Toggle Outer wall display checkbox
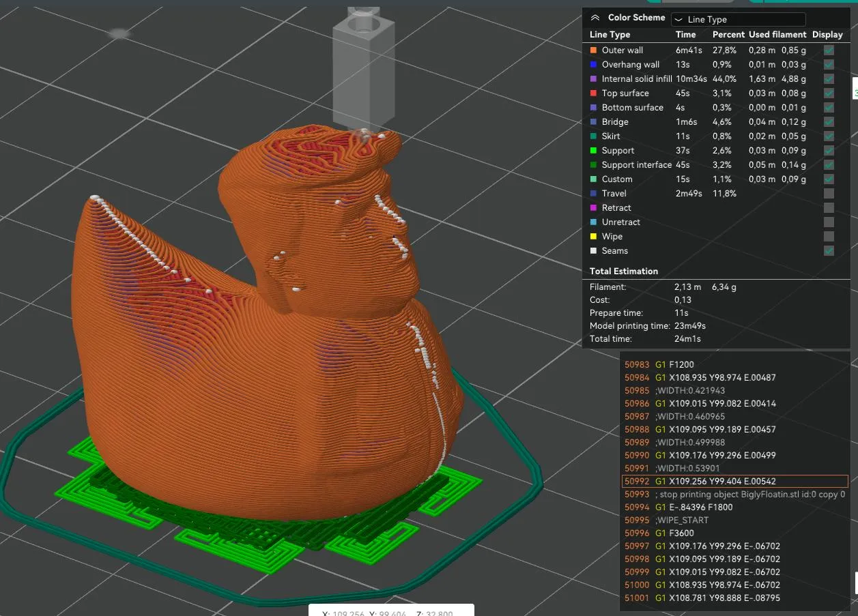This screenshot has width=858, height=616. [829, 50]
